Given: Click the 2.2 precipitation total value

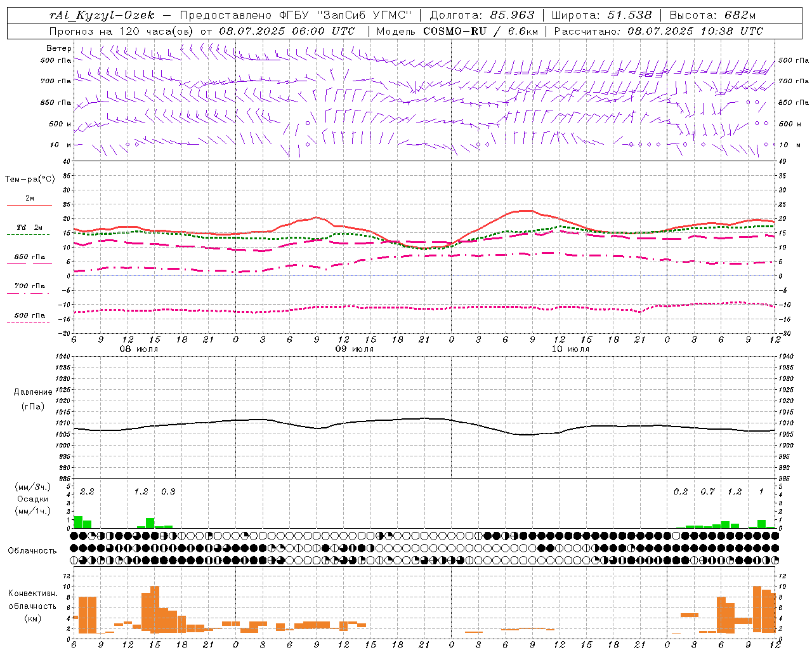Looking at the screenshot, I should point(87,491).
